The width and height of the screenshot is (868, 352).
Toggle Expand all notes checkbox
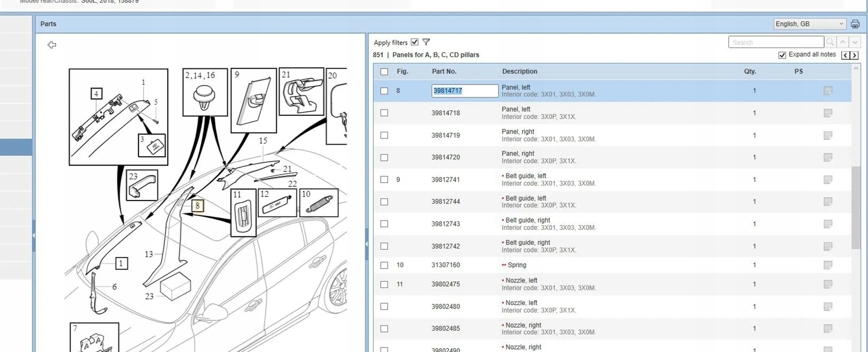tap(782, 55)
